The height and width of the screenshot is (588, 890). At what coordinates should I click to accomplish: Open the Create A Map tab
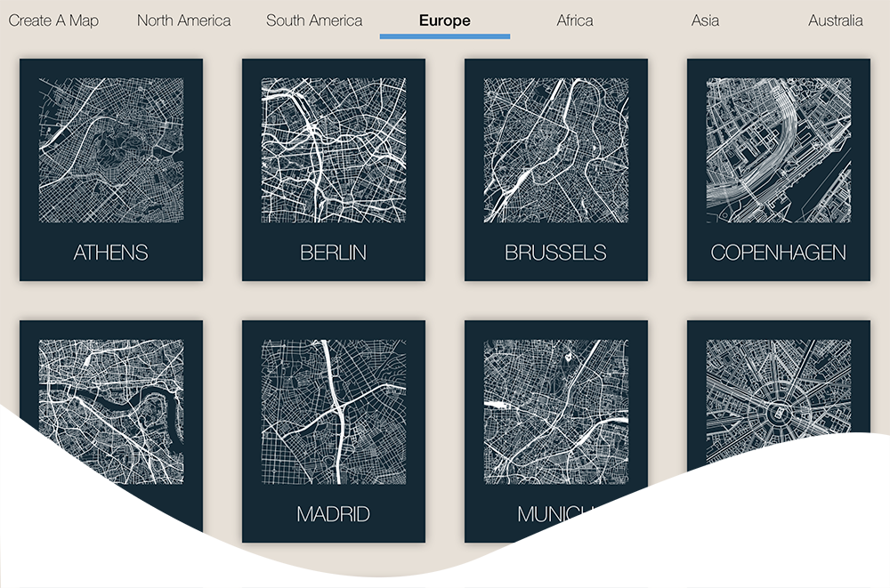(x=53, y=20)
